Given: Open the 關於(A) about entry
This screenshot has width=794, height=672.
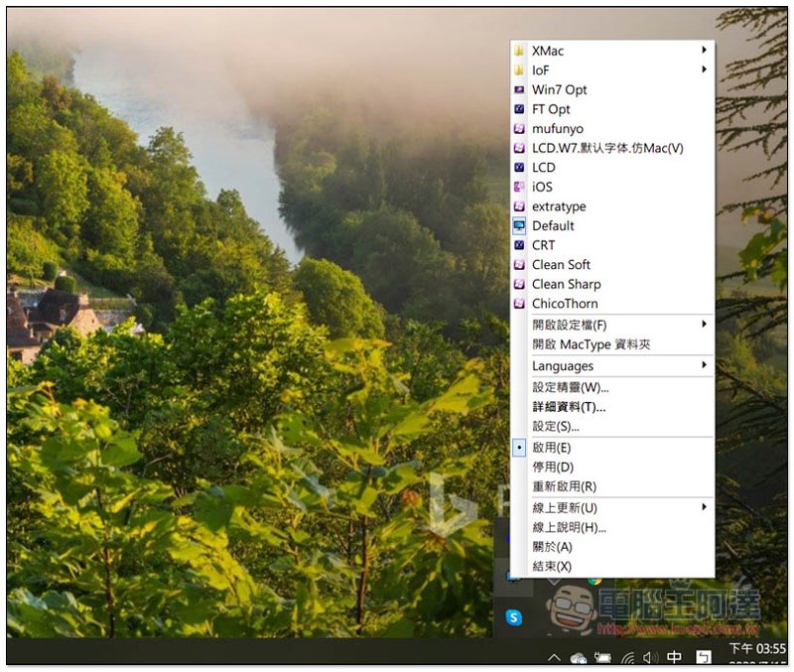Looking at the screenshot, I should point(612,547).
